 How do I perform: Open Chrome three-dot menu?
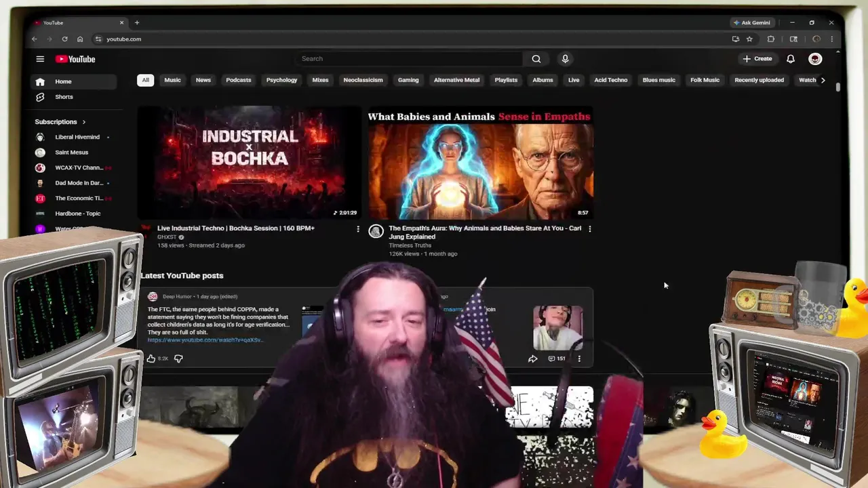click(832, 39)
